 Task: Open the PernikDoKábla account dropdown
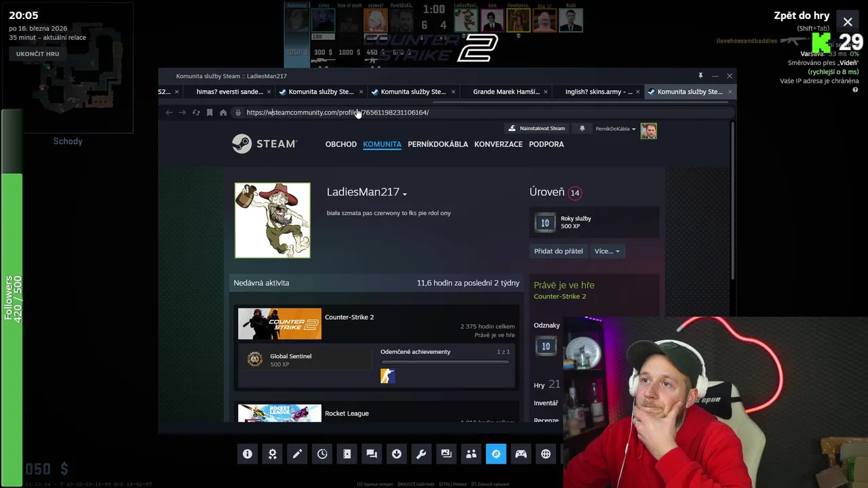615,129
